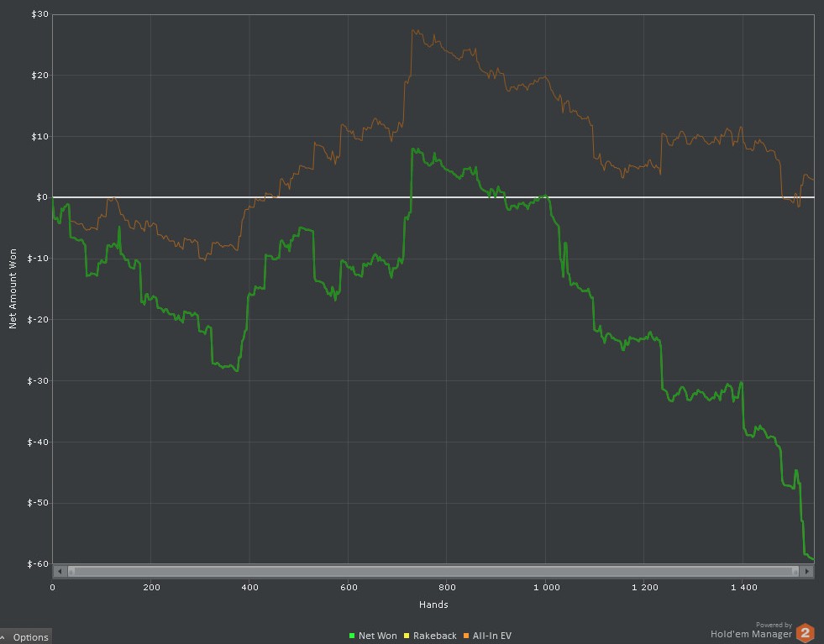Click the Hold'em Manager 2 logo icon

pyautogui.click(x=805, y=633)
